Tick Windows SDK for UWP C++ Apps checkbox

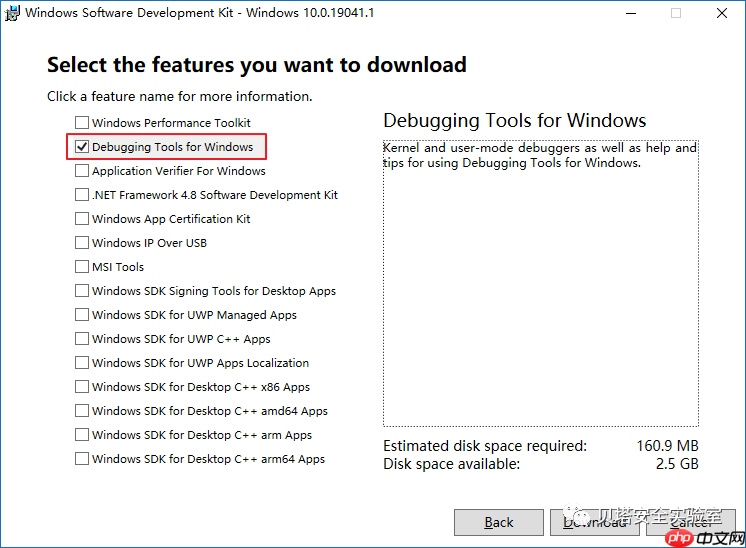pyautogui.click(x=82, y=339)
